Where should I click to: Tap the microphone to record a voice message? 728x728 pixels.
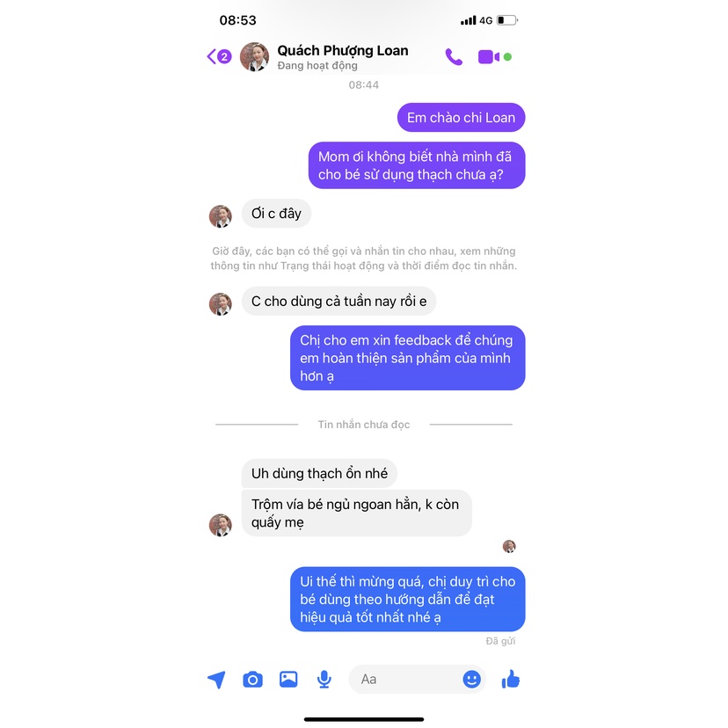click(324, 680)
